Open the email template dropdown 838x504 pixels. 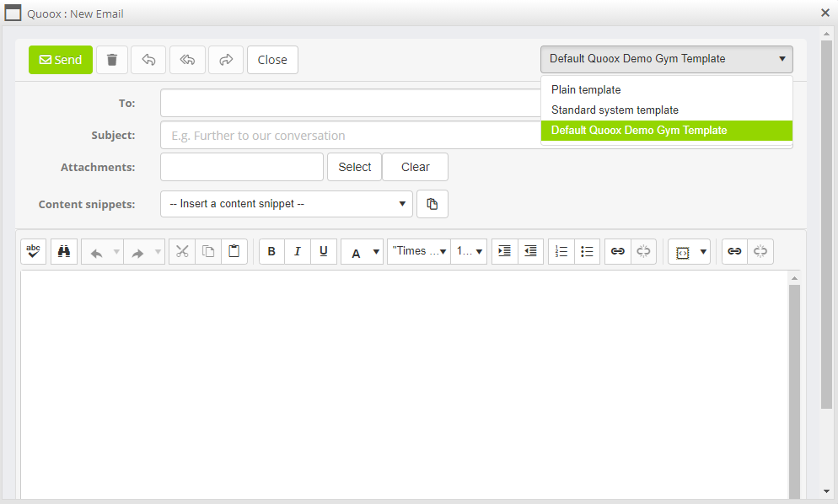(667, 59)
